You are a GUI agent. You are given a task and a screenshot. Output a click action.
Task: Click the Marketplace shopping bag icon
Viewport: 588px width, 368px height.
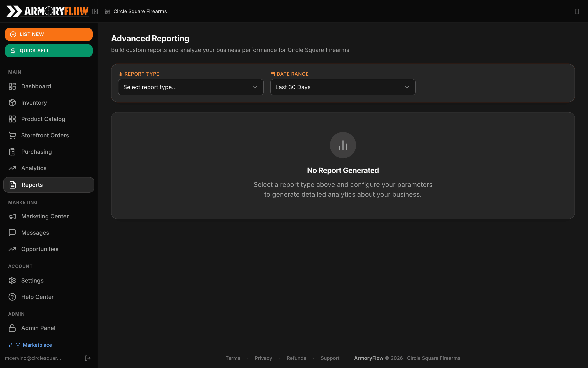point(18,345)
